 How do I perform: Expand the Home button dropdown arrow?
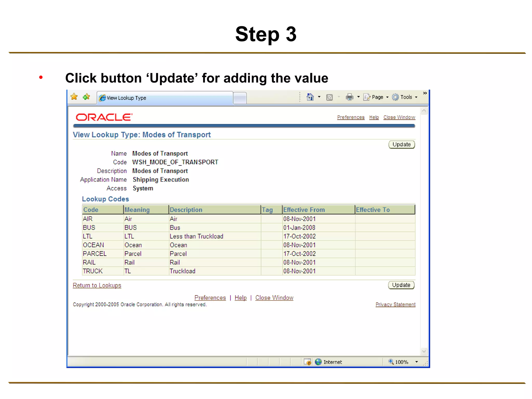pyautogui.click(x=319, y=97)
